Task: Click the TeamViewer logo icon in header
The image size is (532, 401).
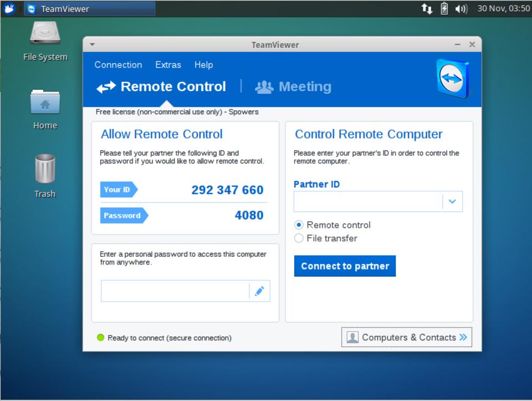Action: pyautogui.click(x=453, y=79)
